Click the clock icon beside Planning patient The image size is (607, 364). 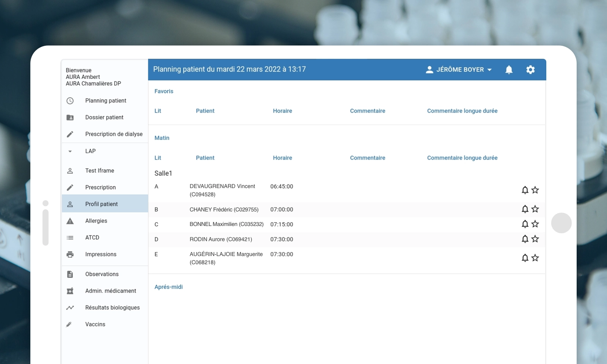click(x=70, y=101)
